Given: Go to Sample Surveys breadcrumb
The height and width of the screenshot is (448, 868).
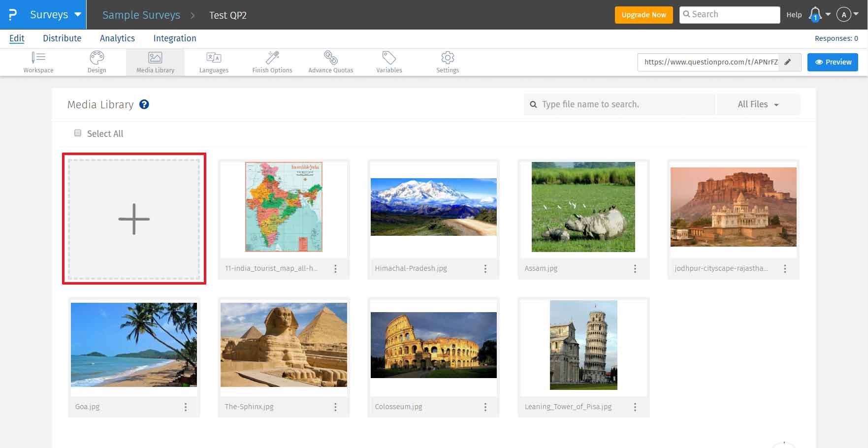Looking at the screenshot, I should (x=141, y=15).
